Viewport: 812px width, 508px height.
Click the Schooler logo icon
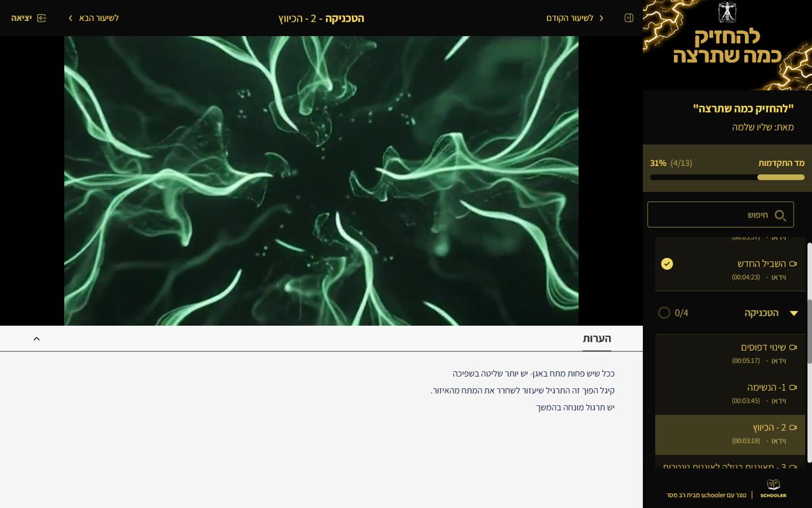click(773, 488)
